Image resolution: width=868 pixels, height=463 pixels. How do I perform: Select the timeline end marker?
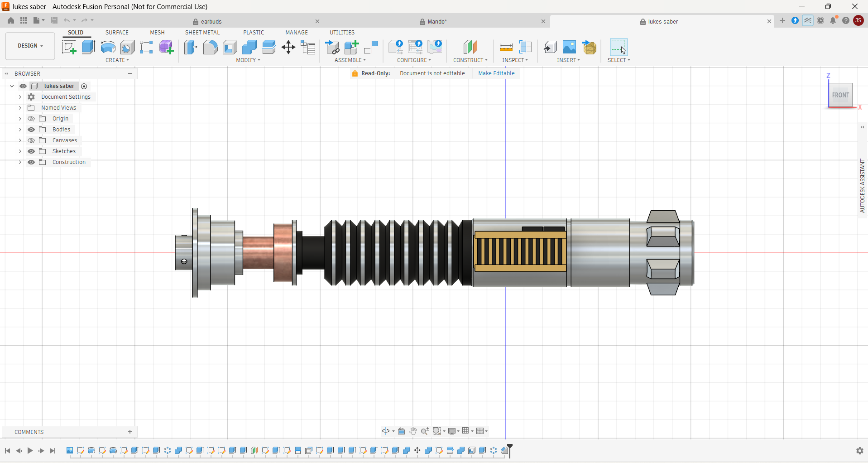click(x=510, y=450)
